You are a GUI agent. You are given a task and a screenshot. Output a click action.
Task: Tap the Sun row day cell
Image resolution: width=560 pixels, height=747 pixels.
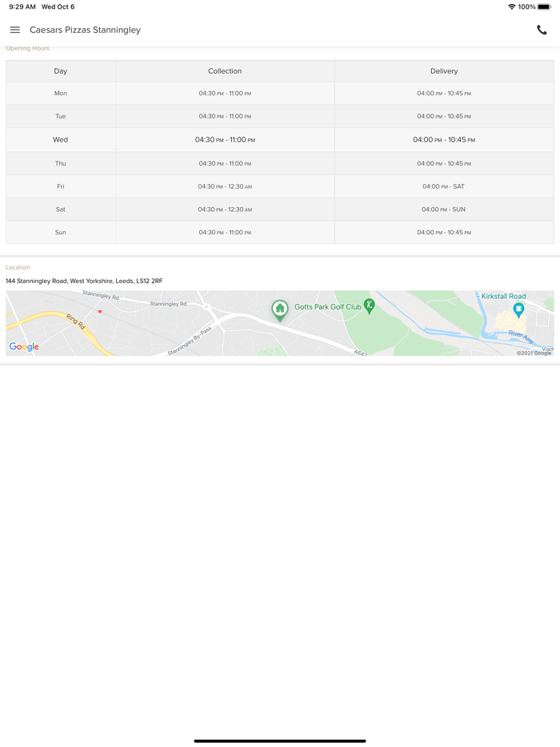[61, 233]
